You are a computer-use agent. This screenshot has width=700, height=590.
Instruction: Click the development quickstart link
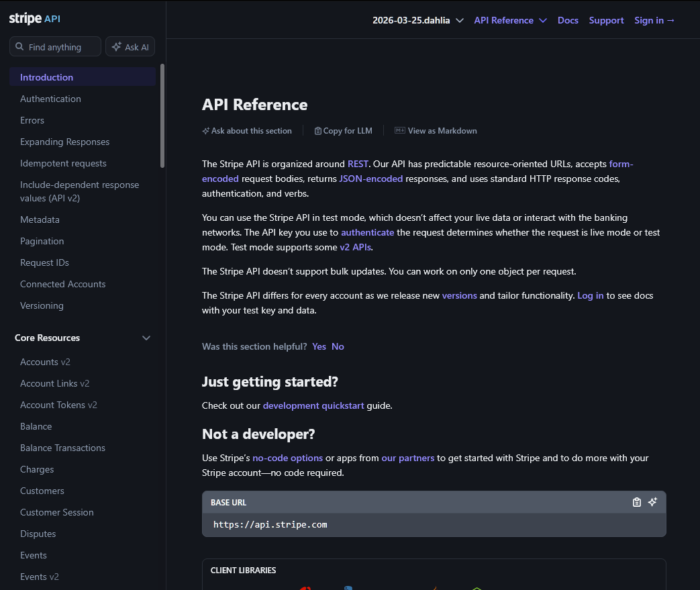pos(313,405)
